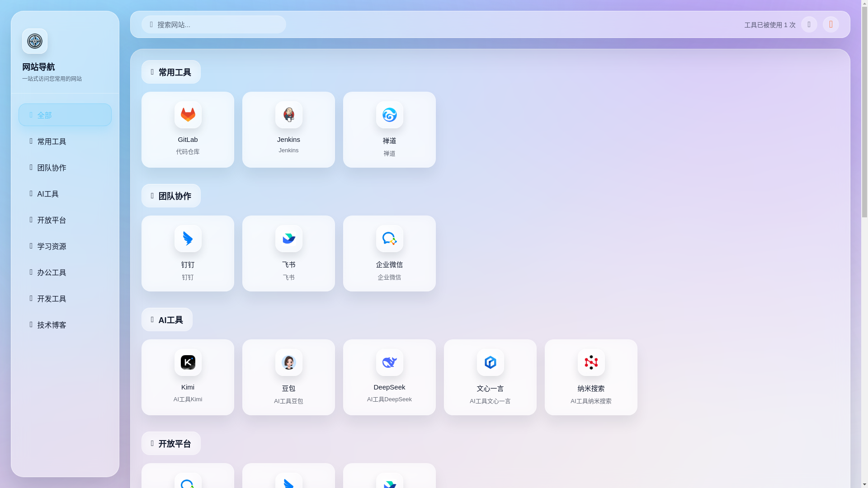Click the 网站导航 title

coord(38,67)
